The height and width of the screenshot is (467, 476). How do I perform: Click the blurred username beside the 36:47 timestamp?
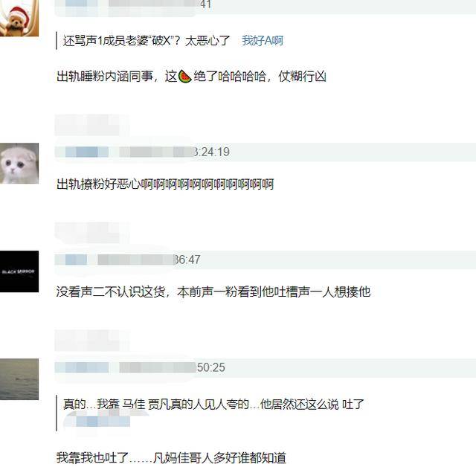click(71, 260)
